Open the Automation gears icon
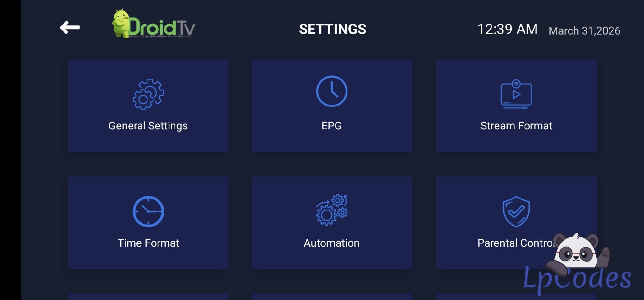644x300 pixels. tap(331, 210)
